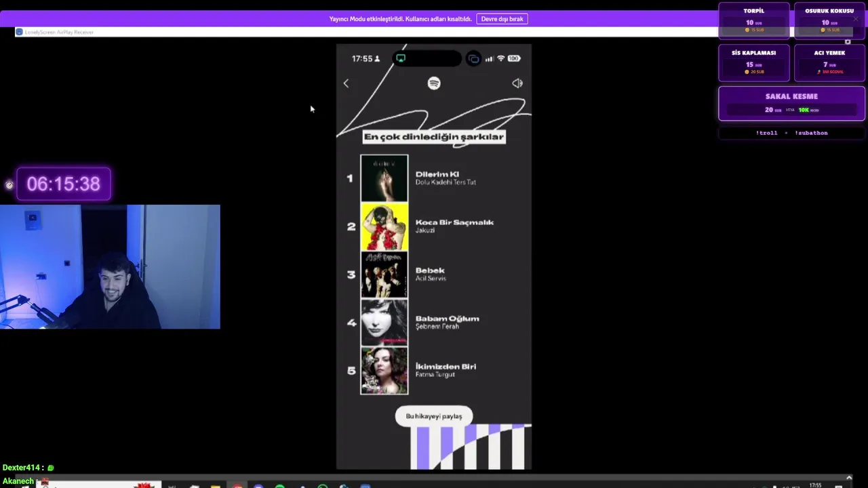Click rank number 5 in song list

(x=351, y=371)
